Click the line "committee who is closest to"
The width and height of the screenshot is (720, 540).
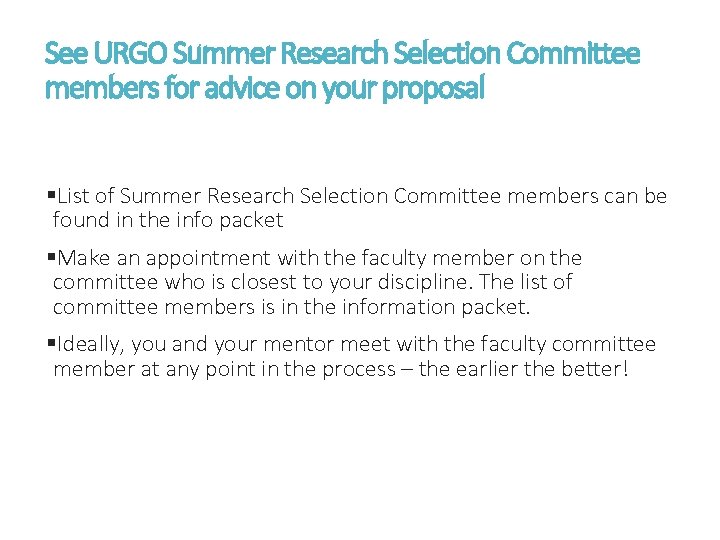point(312,282)
